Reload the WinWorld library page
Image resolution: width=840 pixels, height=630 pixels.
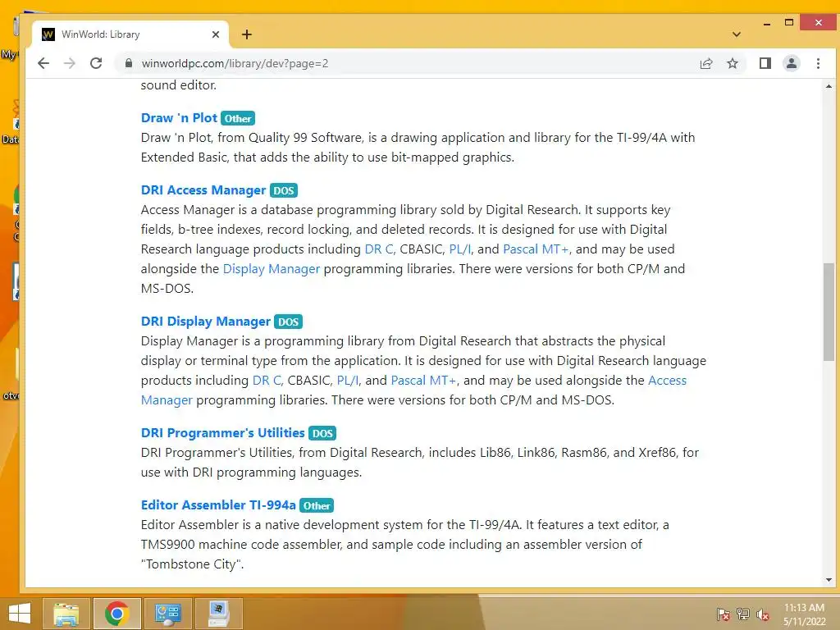click(96, 63)
